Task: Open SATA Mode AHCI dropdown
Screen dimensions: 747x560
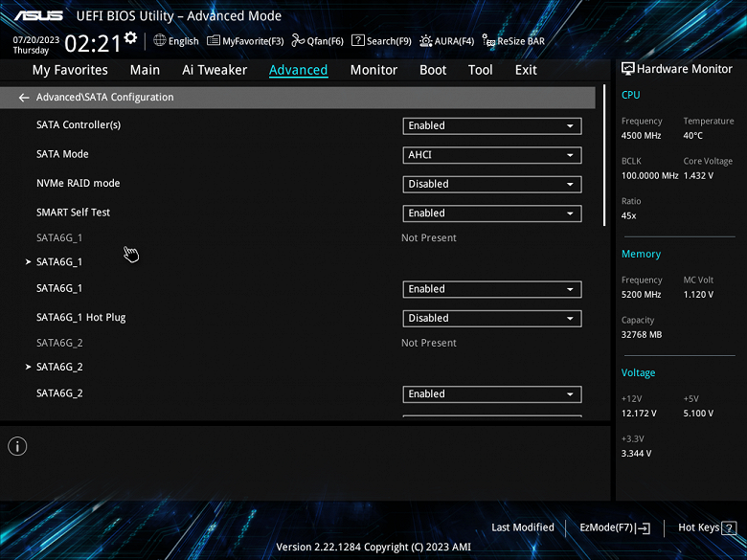Action: [x=492, y=155]
